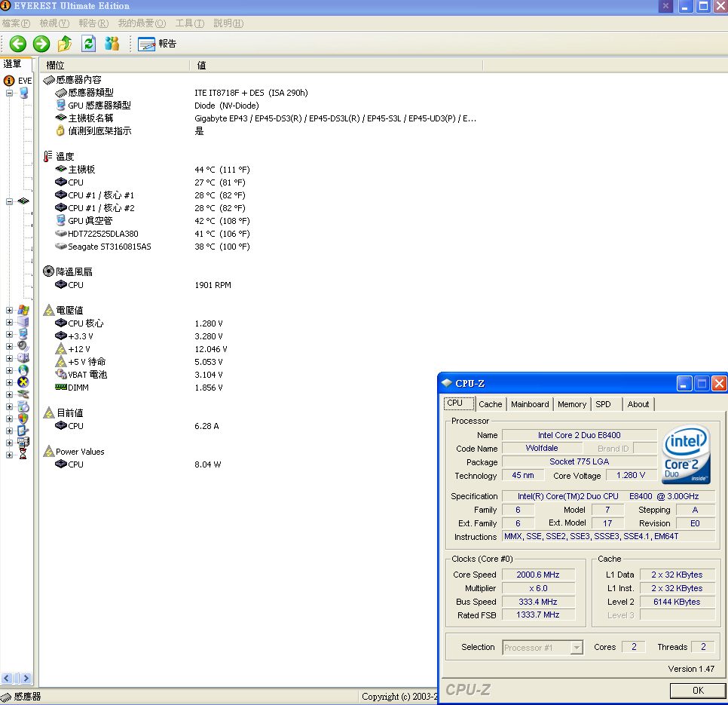Click the green Forward arrow in toolbar
This screenshot has height=705, width=728.
(41, 44)
